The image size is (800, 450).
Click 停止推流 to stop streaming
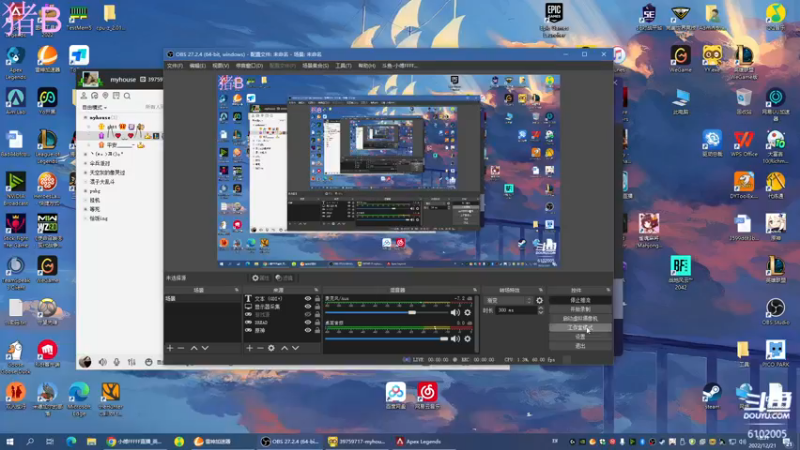[580, 300]
